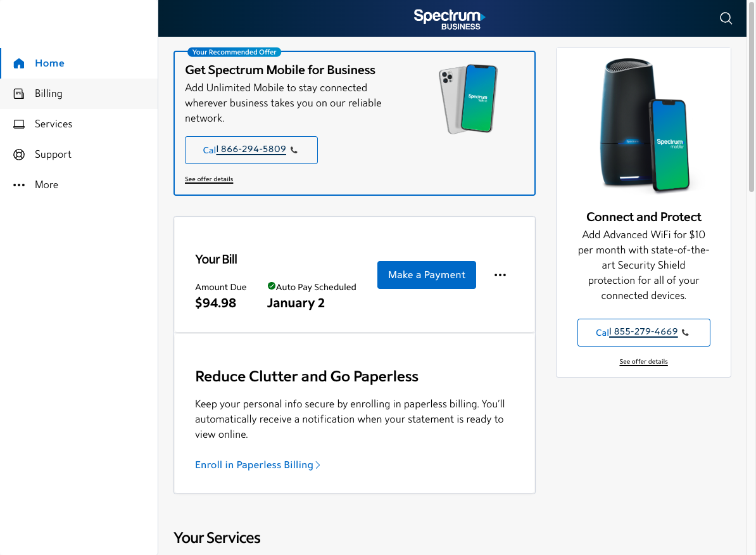
Task: Click the Your Services heading
Action: (x=217, y=538)
